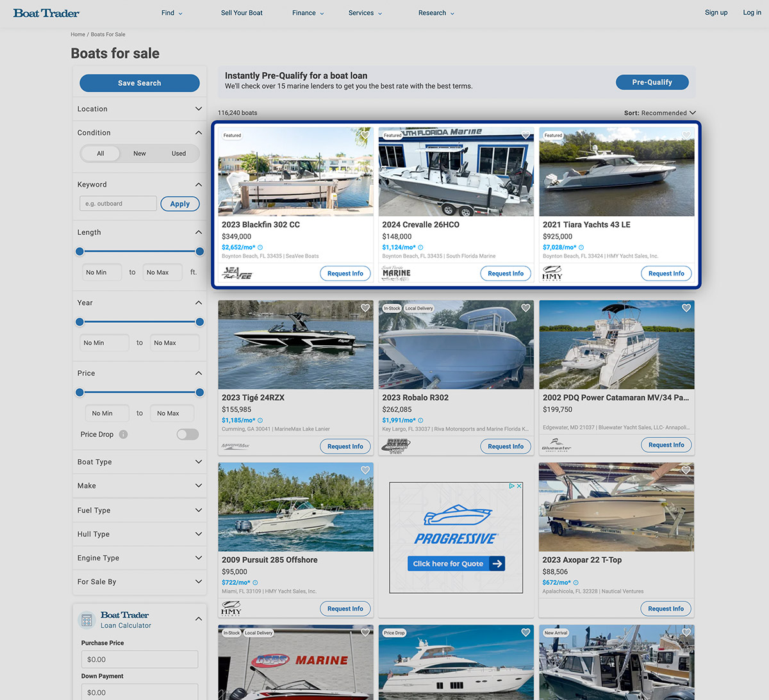Collapse the Keyword filter section

pyautogui.click(x=199, y=184)
